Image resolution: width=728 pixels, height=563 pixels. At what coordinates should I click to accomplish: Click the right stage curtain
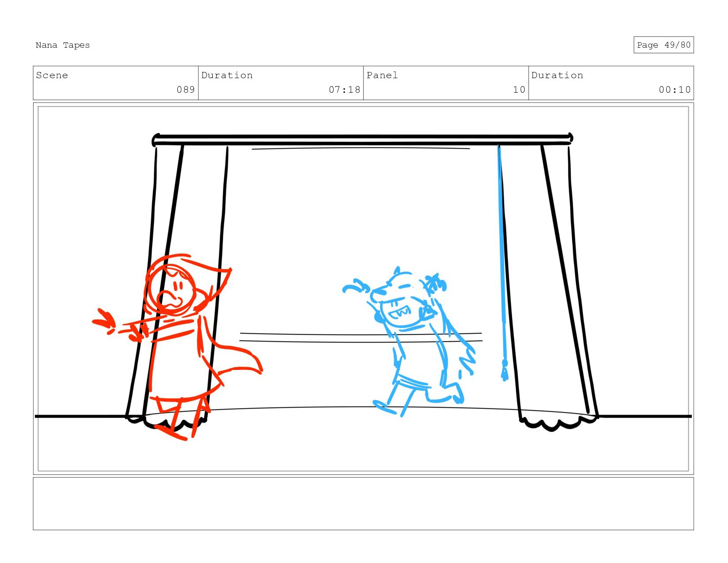[x=549, y=287]
